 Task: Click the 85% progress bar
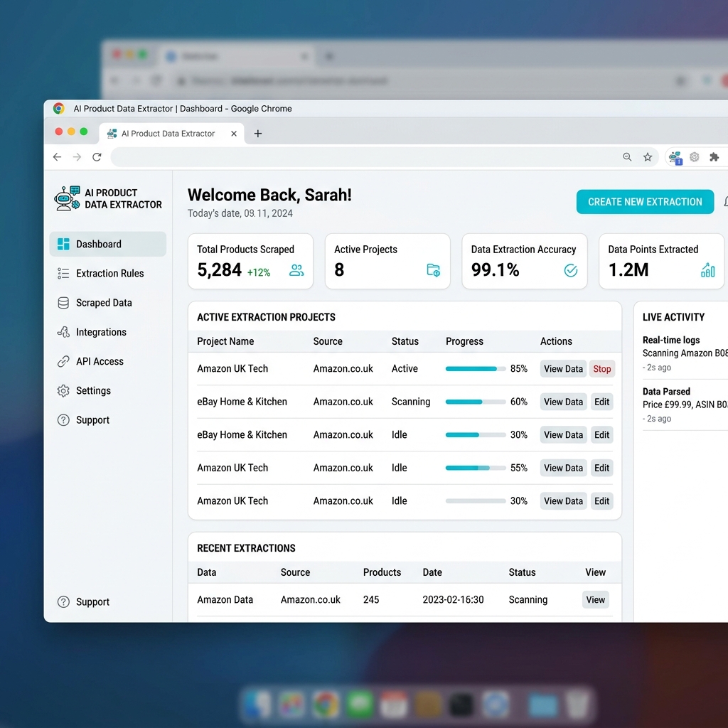pos(476,369)
